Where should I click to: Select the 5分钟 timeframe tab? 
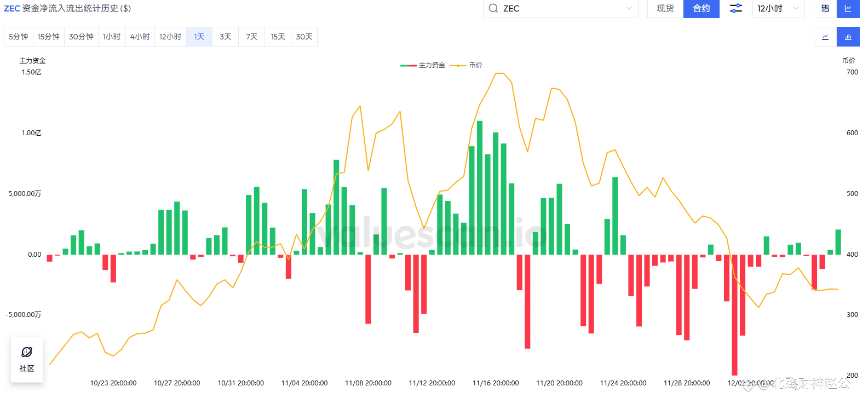coord(19,37)
